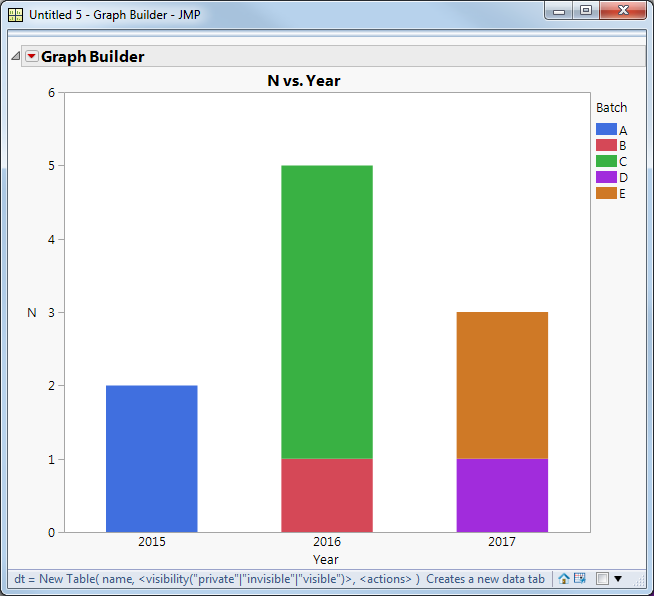Screen dimensions: 654x596
Task: Click the JMP application icon in title bar
Action: point(15,15)
